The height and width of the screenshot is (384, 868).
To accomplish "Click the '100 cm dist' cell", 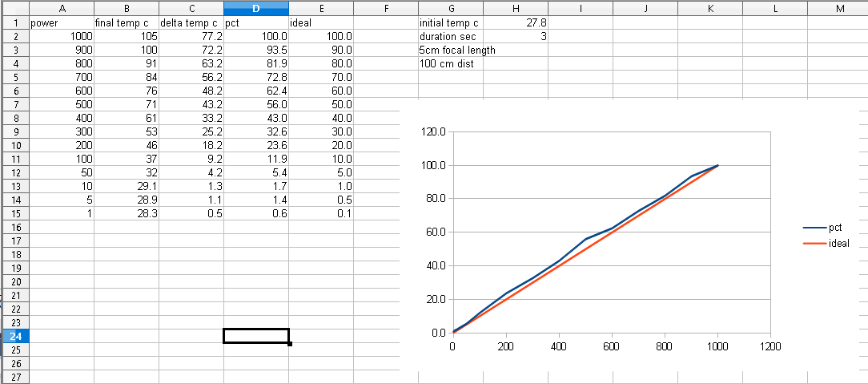I will coord(451,63).
